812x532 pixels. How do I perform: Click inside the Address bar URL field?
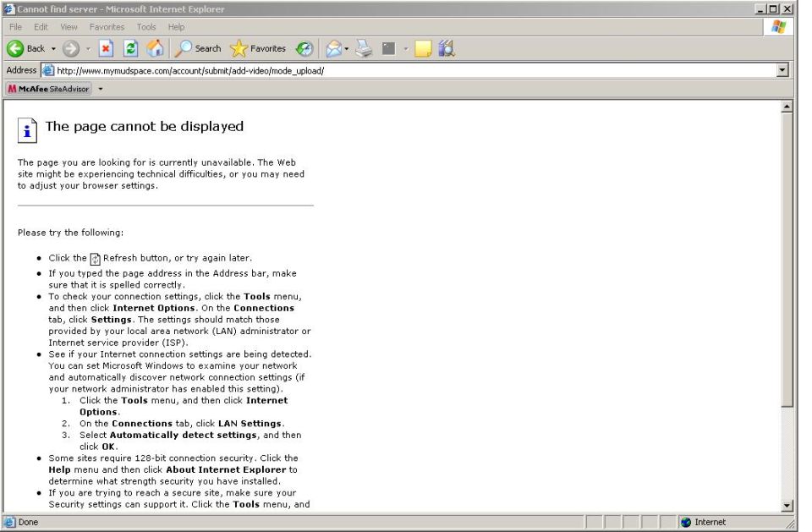coord(414,70)
